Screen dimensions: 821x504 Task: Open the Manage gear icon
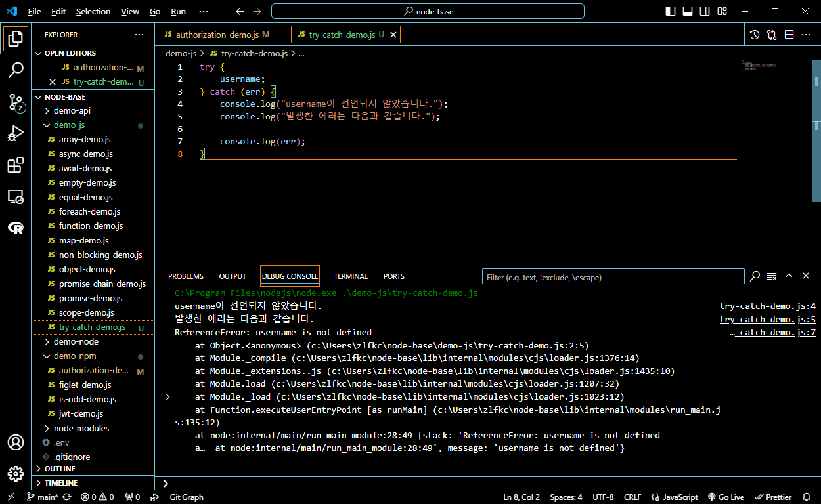(x=16, y=473)
